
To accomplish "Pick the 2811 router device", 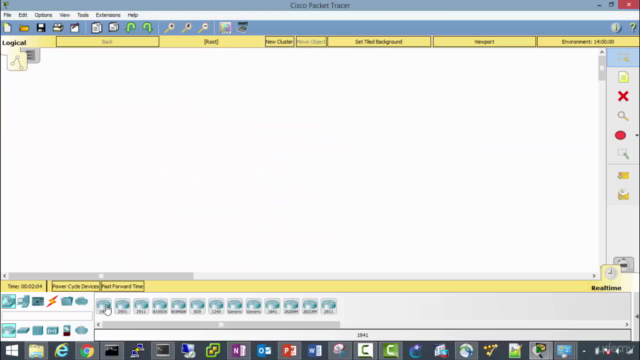I will pos(329,306).
